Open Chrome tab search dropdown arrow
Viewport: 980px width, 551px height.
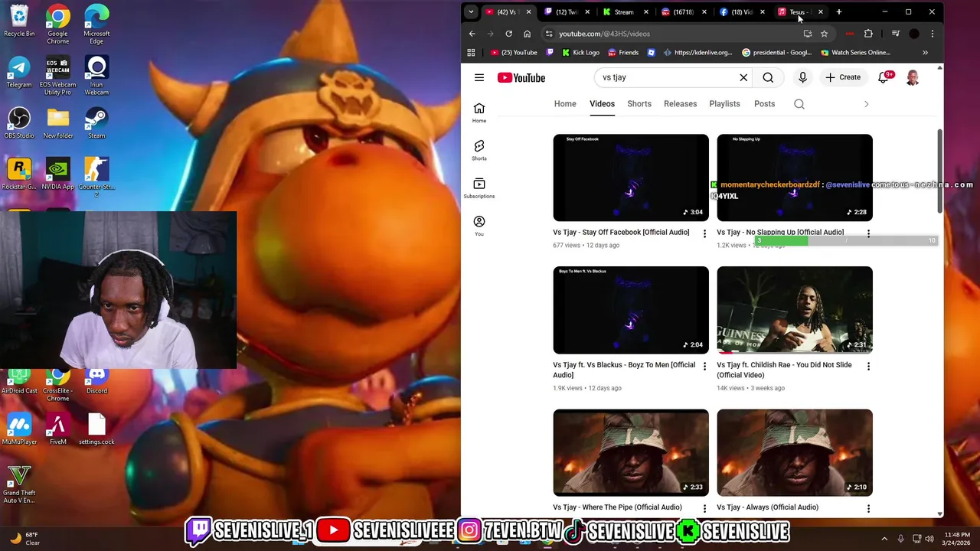click(x=471, y=11)
